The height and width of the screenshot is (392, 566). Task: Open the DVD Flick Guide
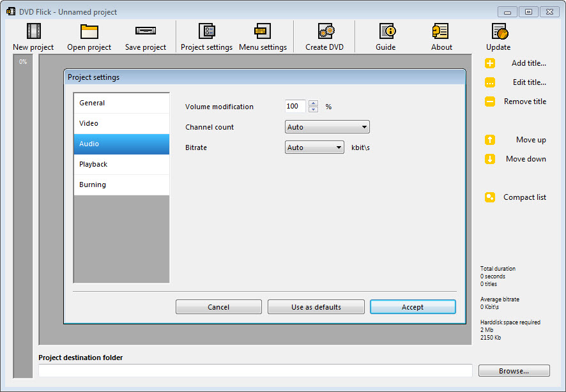coord(386,35)
